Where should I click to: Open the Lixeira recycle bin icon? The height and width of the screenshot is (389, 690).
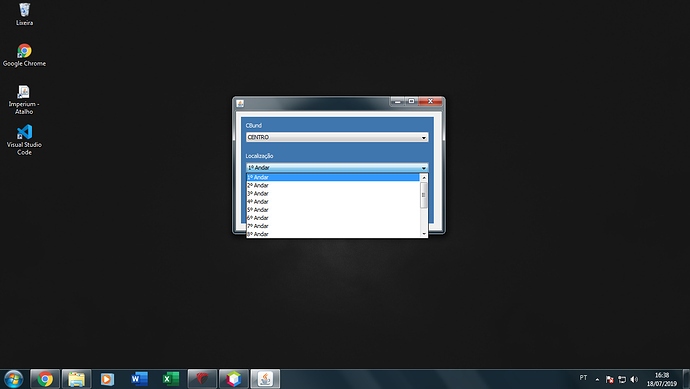(x=24, y=14)
